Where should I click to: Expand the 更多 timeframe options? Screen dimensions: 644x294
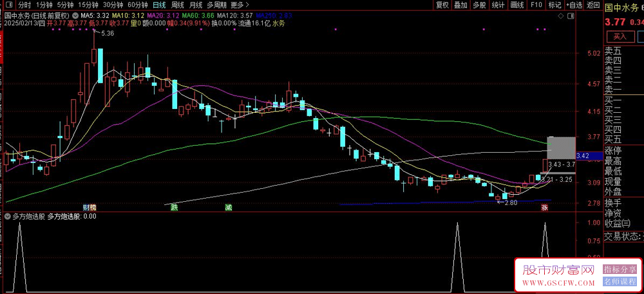[x=240, y=5]
